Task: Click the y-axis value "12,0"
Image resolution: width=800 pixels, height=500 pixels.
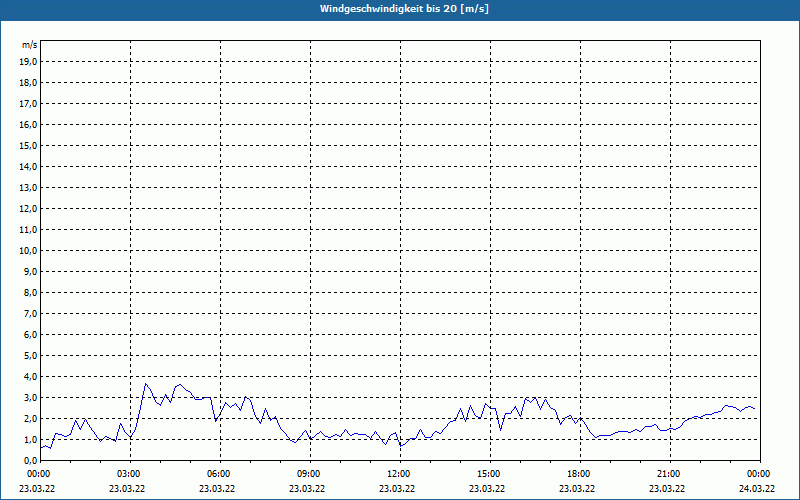Action: click(x=30, y=209)
